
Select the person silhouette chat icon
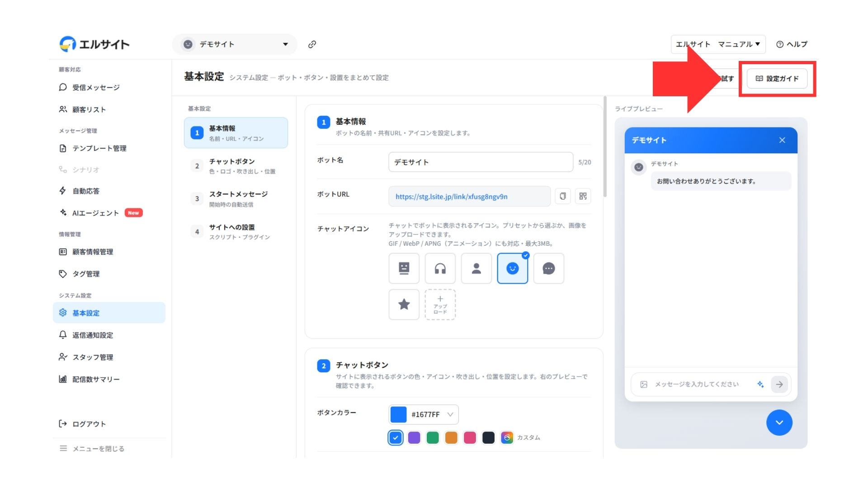476,268
